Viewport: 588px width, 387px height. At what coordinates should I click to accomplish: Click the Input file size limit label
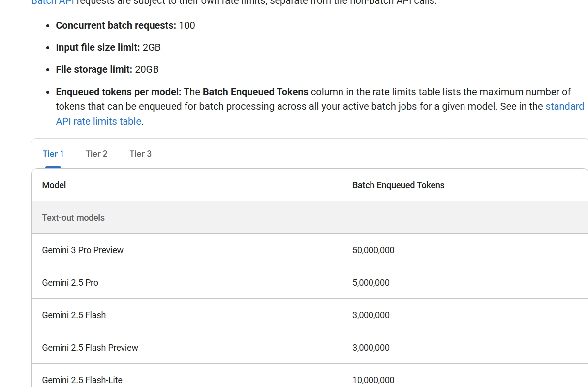98,47
